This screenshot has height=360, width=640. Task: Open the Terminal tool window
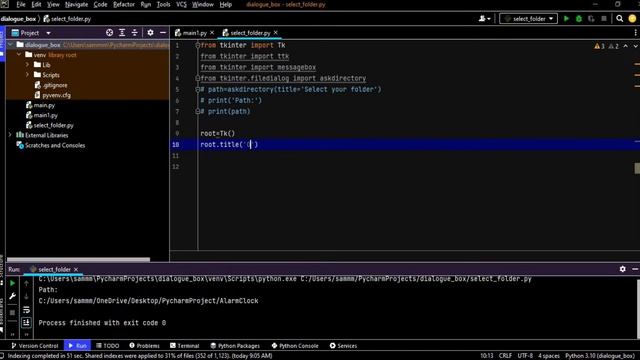pos(184,345)
